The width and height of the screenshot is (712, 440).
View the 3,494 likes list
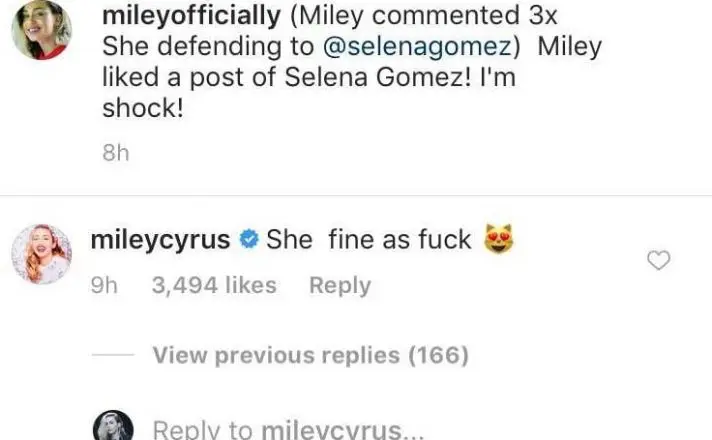(x=213, y=285)
